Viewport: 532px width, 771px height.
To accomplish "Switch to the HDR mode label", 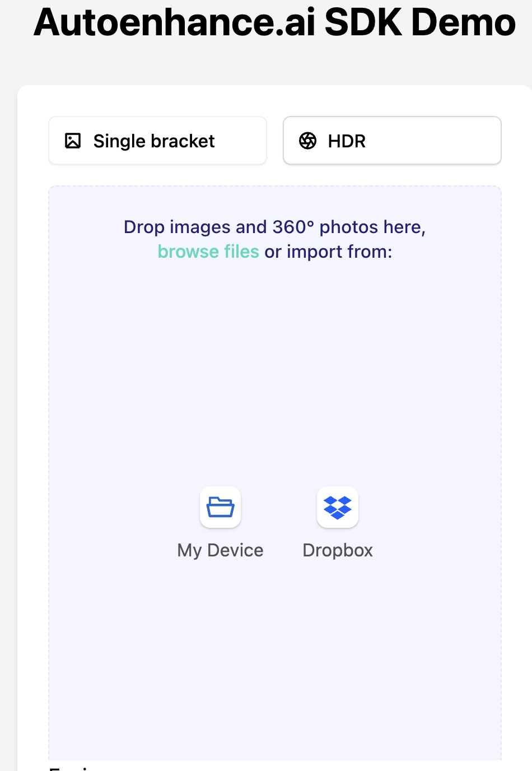I will [x=347, y=141].
